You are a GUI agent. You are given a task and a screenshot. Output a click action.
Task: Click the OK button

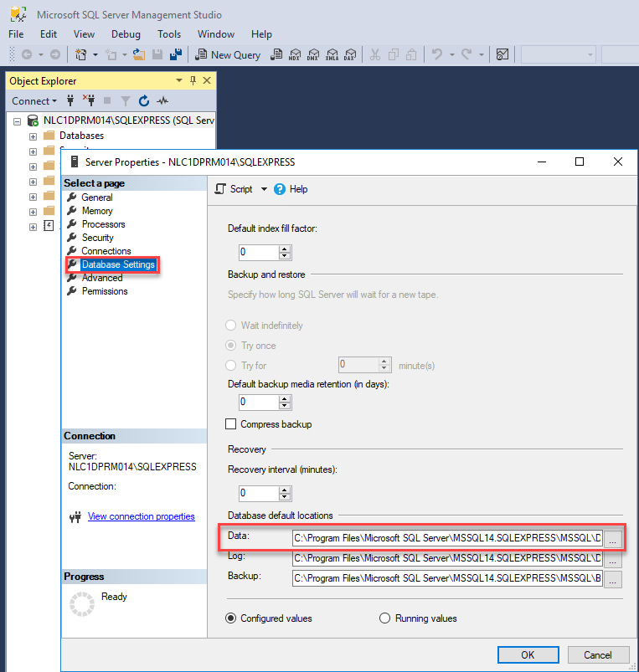pos(528,654)
